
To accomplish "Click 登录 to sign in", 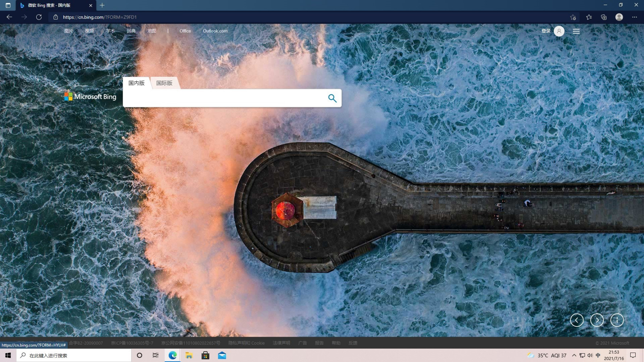I will pyautogui.click(x=545, y=31).
